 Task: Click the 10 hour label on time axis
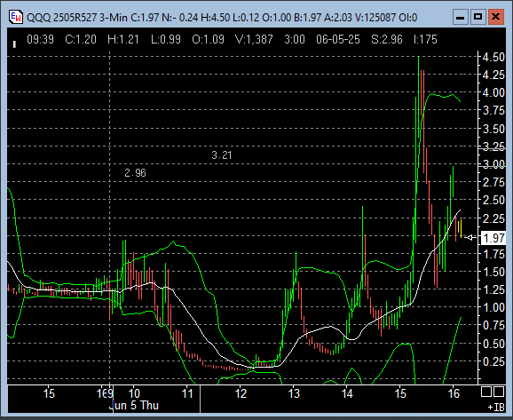tap(134, 393)
